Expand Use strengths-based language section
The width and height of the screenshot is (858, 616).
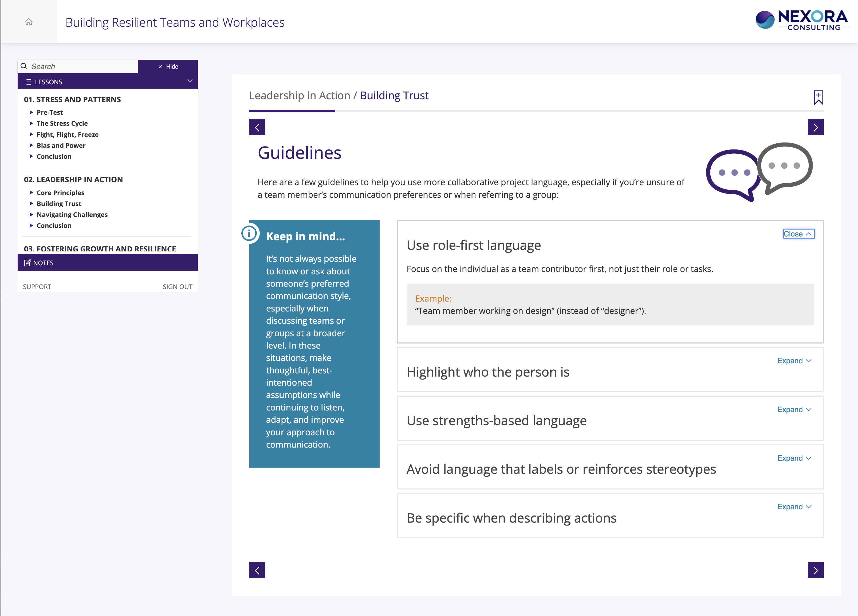[x=794, y=409]
